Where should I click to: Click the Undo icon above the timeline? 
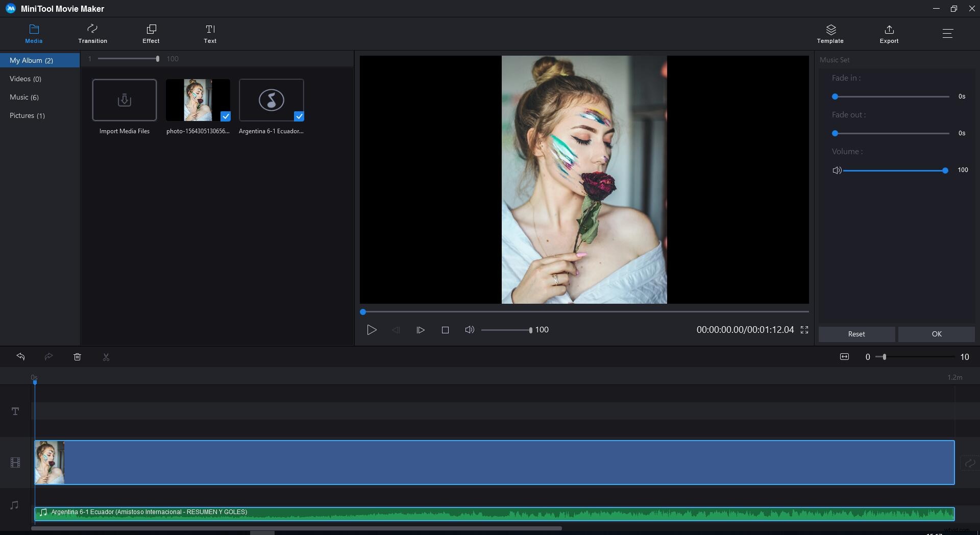point(21,356)
